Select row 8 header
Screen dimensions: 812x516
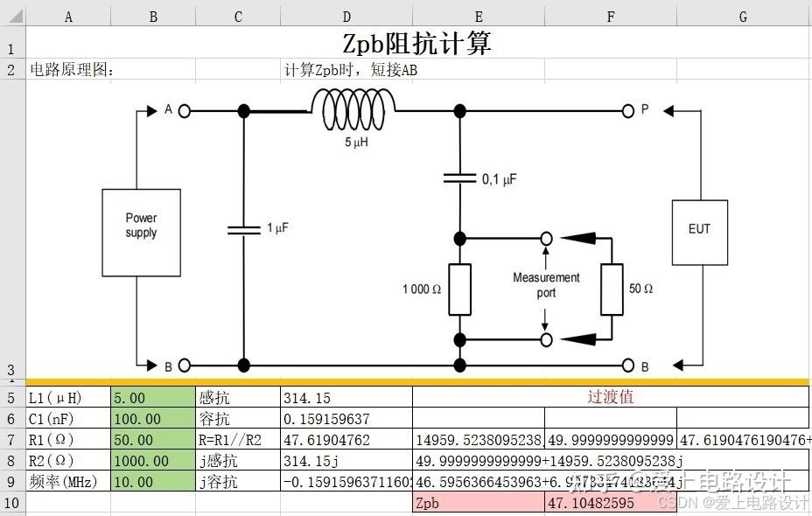[12, 460]
